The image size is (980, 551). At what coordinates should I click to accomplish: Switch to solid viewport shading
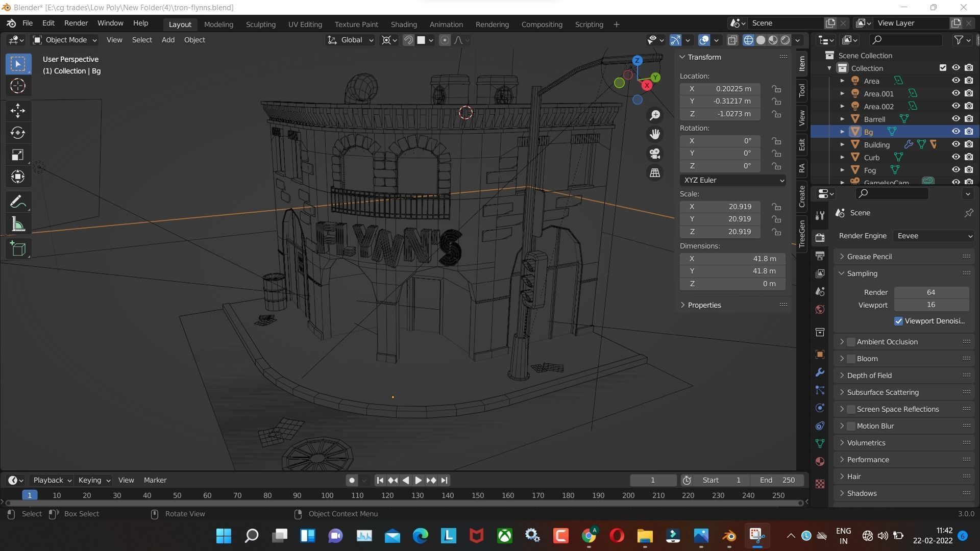pyautogui.click(x=761, y=40)
